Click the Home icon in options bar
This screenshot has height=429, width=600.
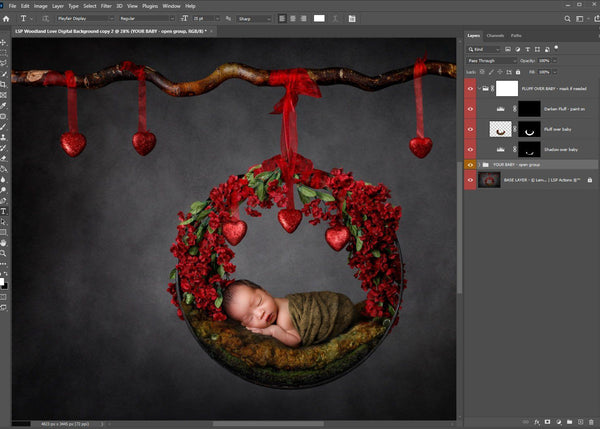[6, 18]
